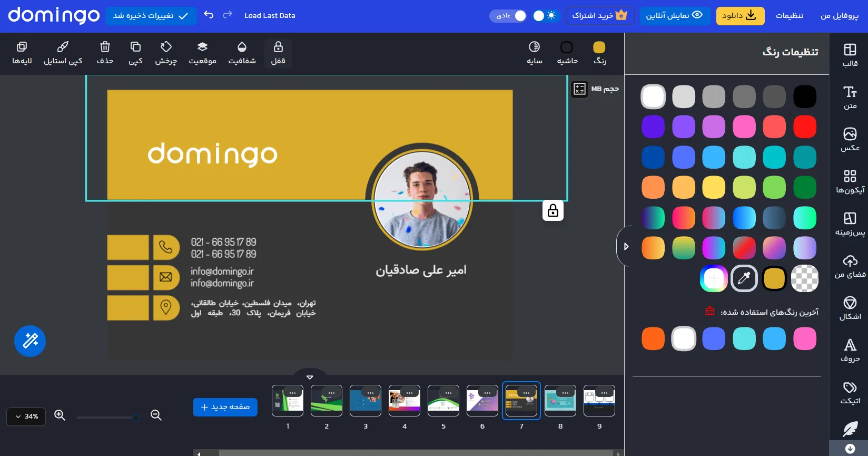Open page 7 thumbnail options menu
The height and width of the screenshot is (456, 868).
pyautogui.click(x=526, y=393)
